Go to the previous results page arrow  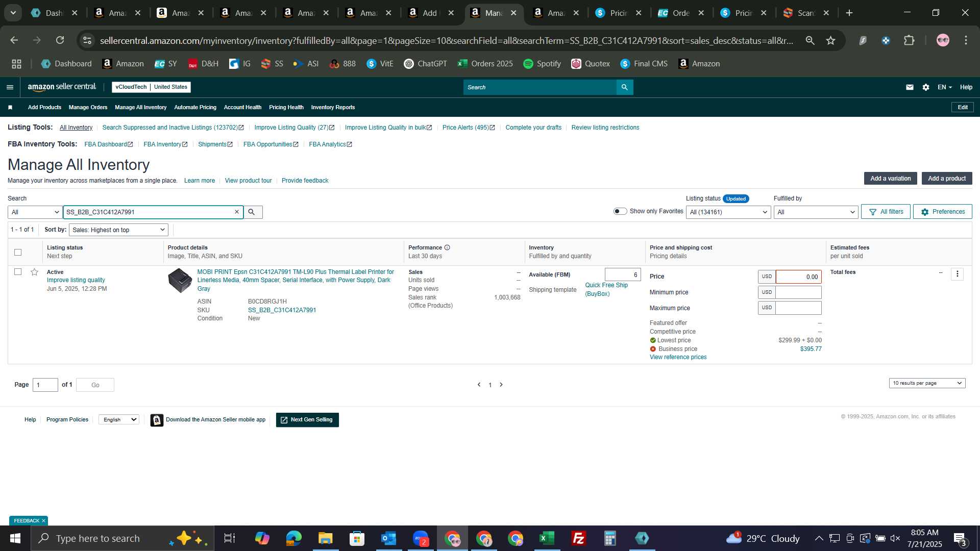(479, 385)
